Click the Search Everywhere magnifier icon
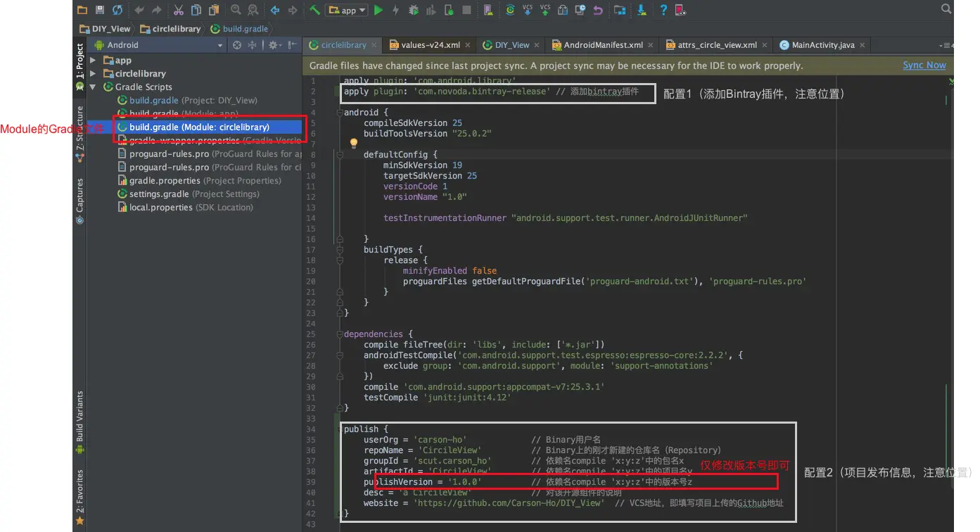The height and width of the screenshot is (532, 980). 946,9
